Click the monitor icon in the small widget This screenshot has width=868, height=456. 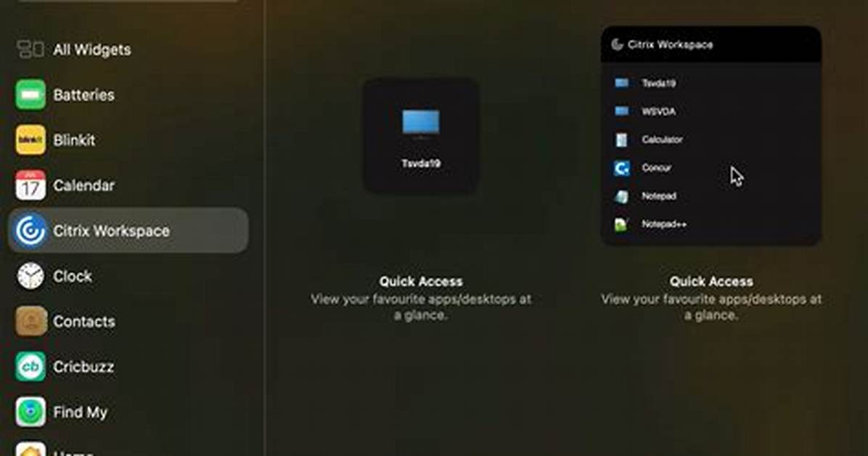coord(421,123)
